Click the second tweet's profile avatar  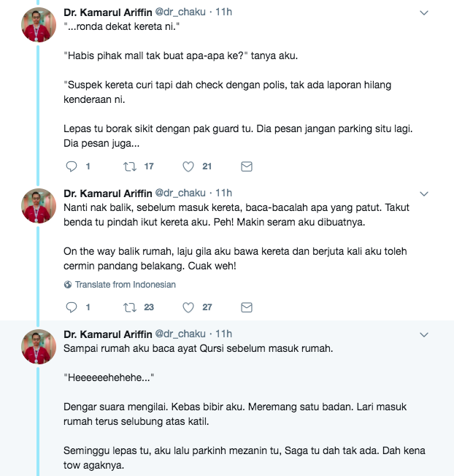click(39, 206)
